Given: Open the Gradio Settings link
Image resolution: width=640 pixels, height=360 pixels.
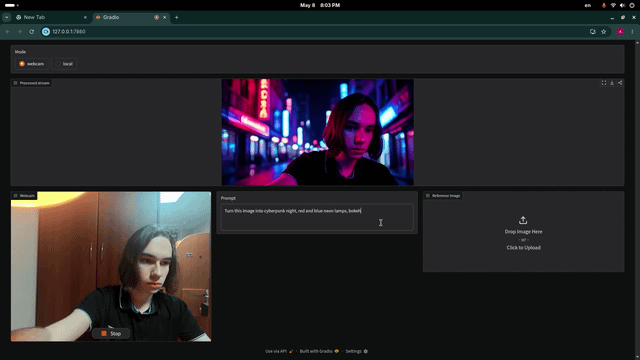Looking at the screenshot, I should [356, 351].
